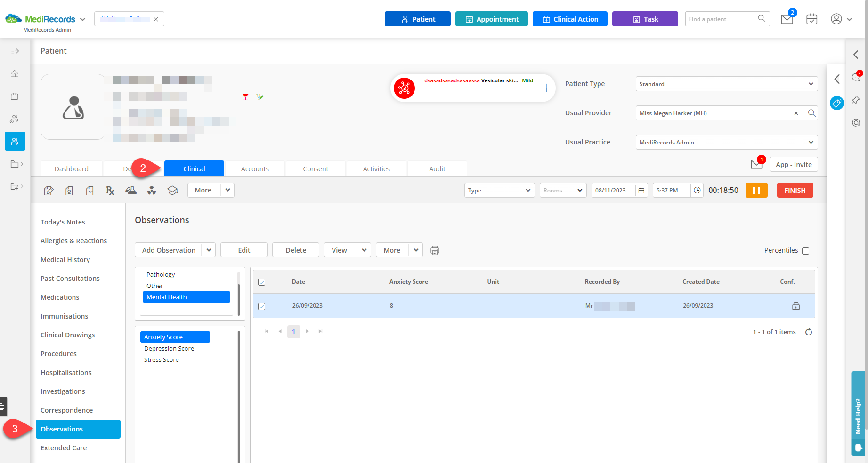Expand the Add Observation dropdown arrow
This screenshot has height=463, width=868.
[x=209, y=250]
